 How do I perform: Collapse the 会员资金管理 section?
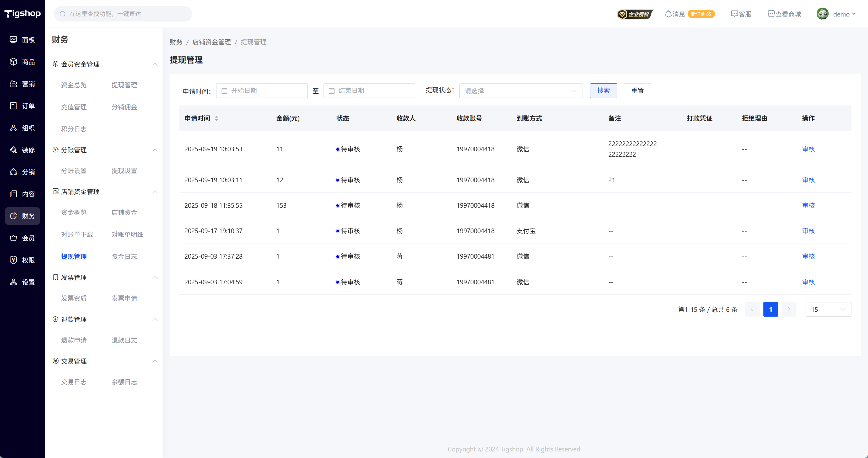point(155,64)
